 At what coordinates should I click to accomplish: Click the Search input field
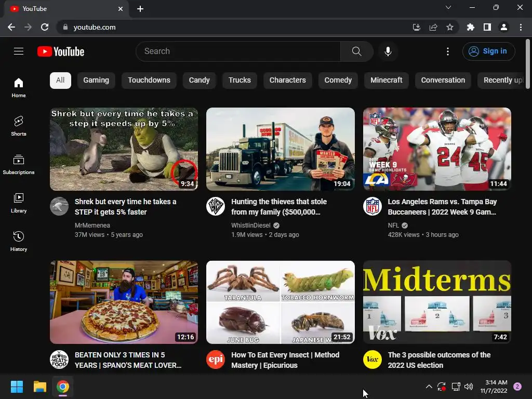[238, 51]
